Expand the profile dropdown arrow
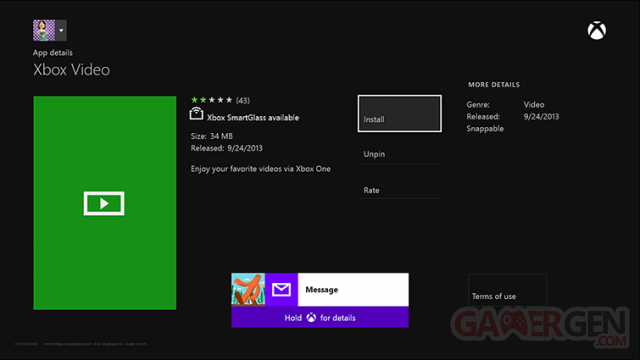The height and width of the screenshot is (360, 640). (x=61, y=30)
